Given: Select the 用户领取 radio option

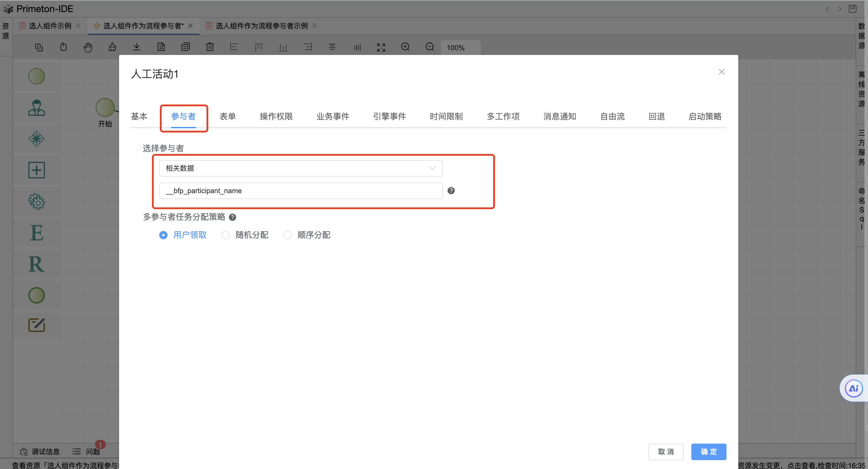Looking at the screenshot, I should (x=163, y=235).
